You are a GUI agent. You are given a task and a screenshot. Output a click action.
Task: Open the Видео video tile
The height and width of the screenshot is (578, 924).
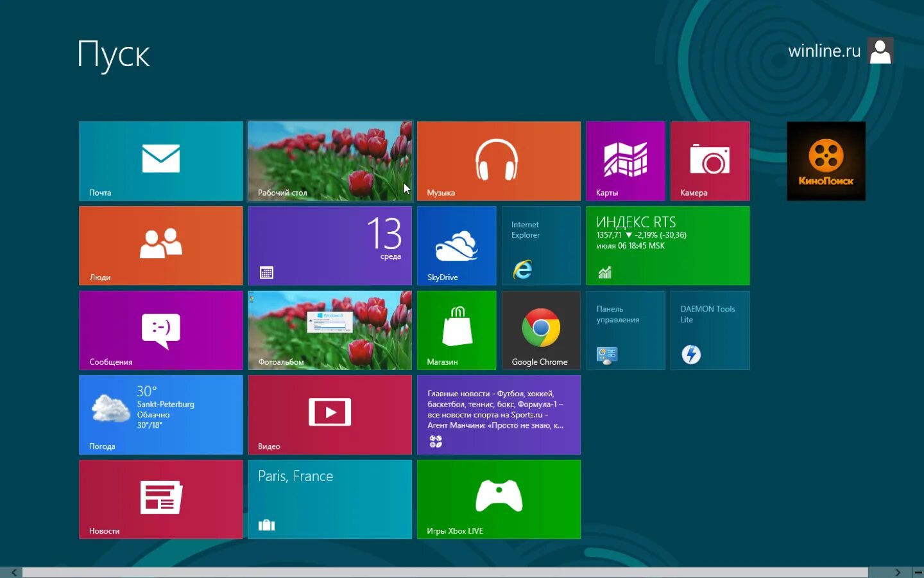point(330,415)
